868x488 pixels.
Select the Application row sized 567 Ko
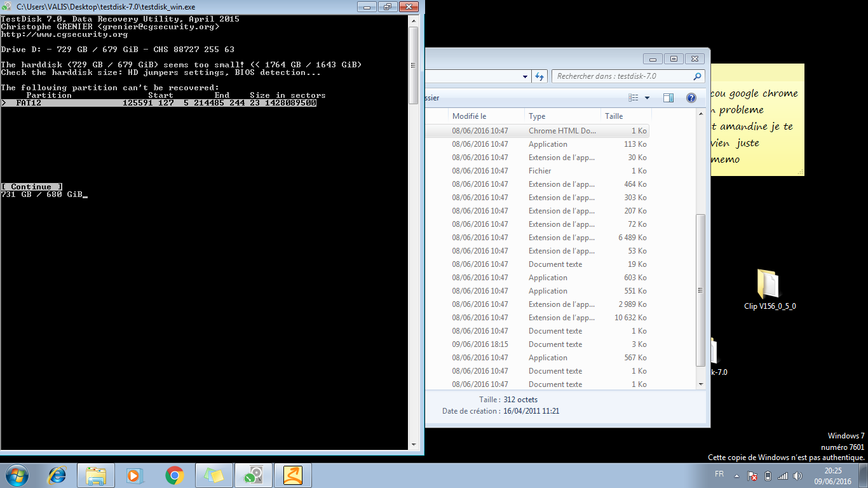pyautogui.click(x=538, y=358)
